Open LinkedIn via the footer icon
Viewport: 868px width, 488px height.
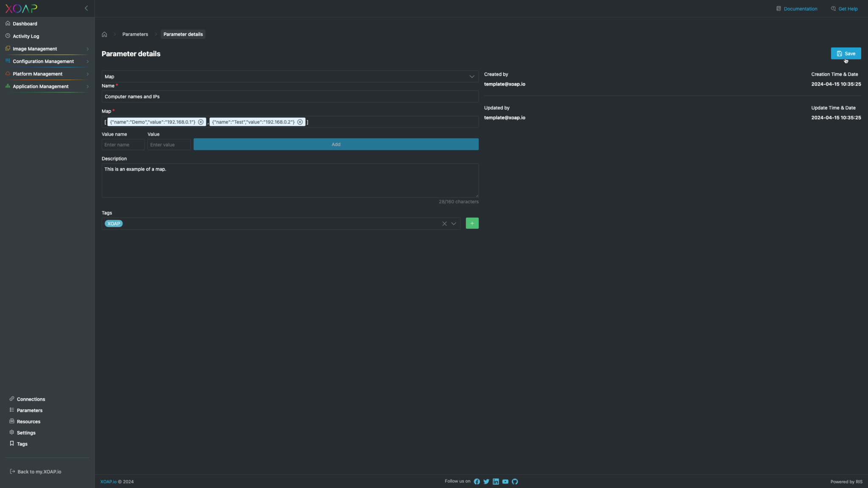(495, 481)
